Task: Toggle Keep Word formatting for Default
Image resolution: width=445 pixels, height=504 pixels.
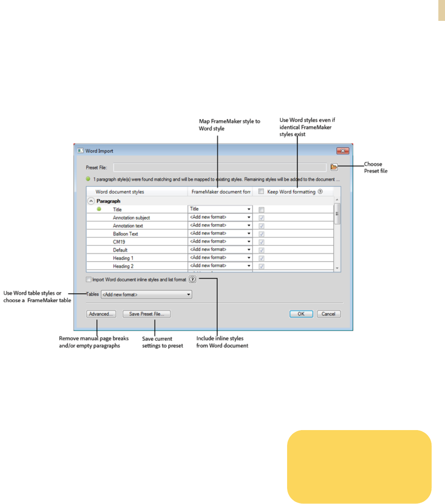Action: coord(261,250)
